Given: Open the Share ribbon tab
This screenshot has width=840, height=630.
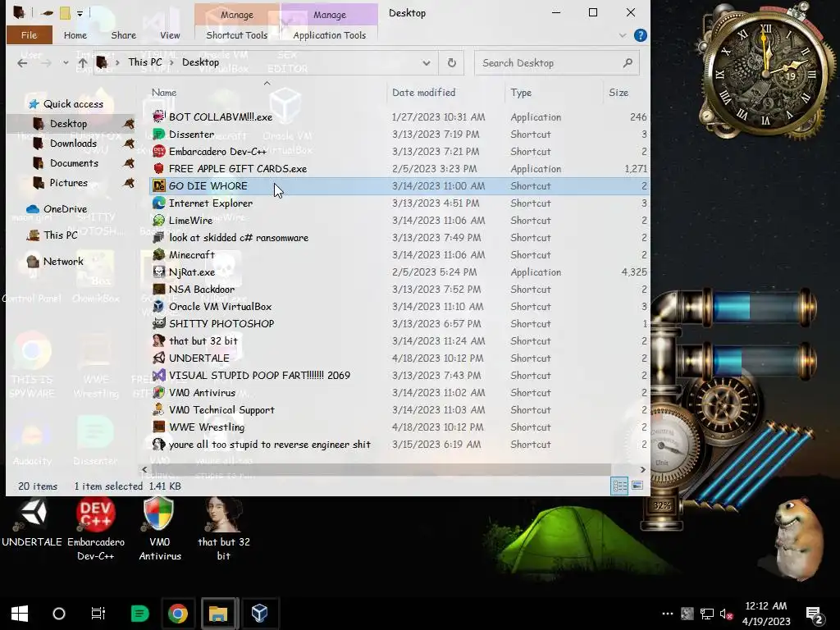Looking at the screenshot, I should pos(123,35).
